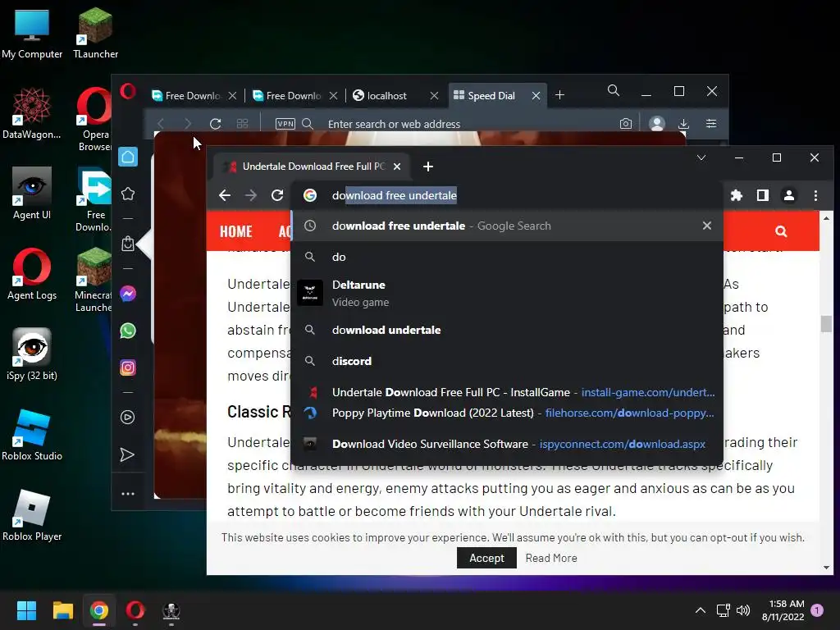This screenshot has width=840, height=630.
Task: Open Opera easy setup menu icon
Action: coord(711,124)
